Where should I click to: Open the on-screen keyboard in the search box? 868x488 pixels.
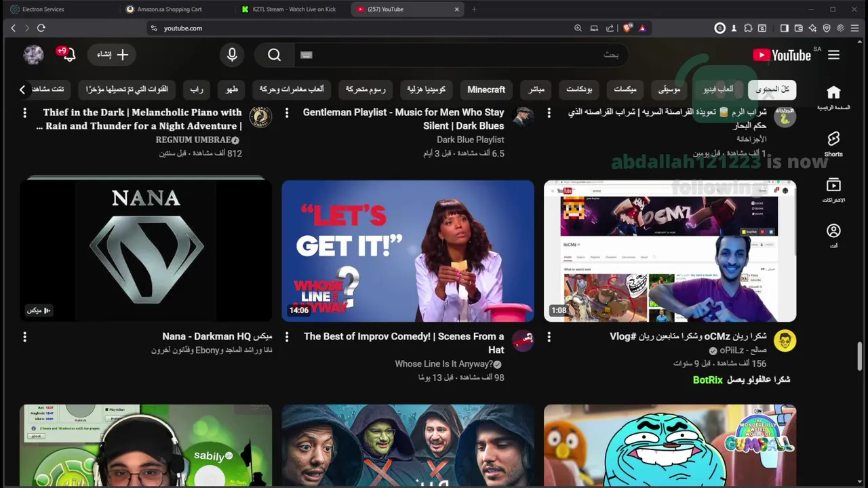[307, 55]
